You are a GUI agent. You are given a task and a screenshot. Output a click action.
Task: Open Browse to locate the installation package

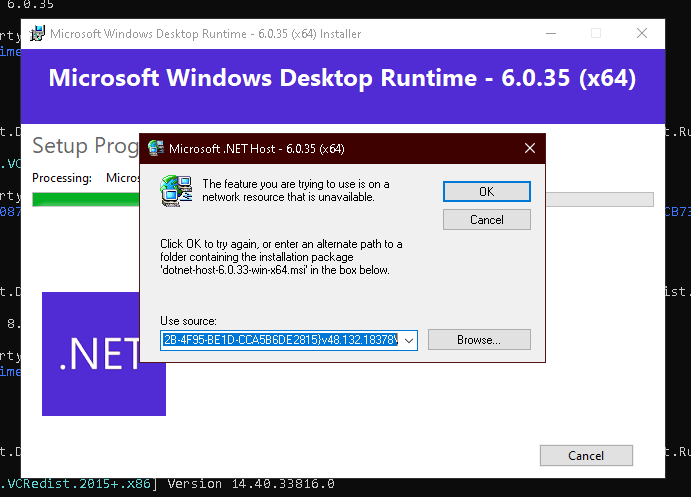click(x=479, y=340)
